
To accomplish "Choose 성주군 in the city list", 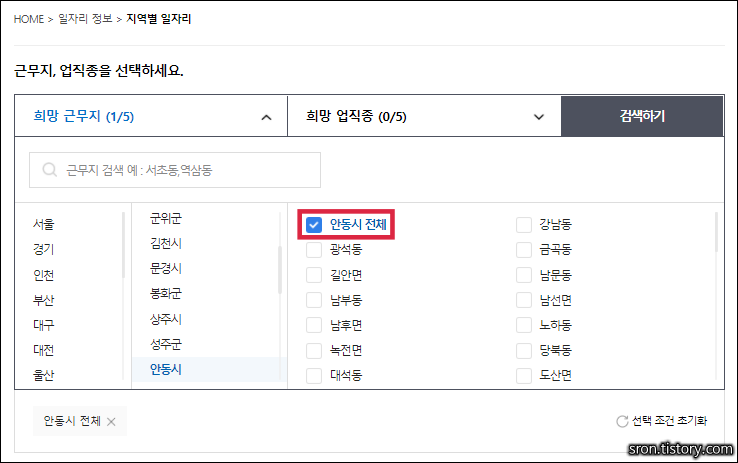I will click(x=166, y=344).
